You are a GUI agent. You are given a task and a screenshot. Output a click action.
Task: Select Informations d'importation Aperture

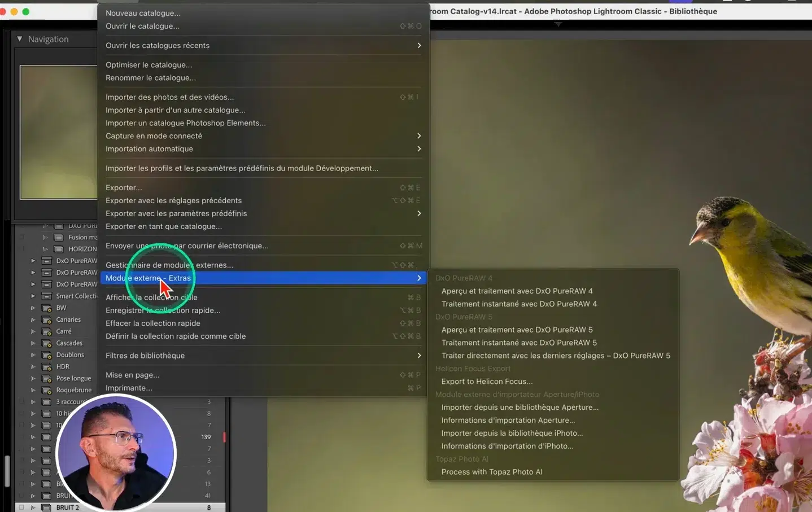click(553, 421)
